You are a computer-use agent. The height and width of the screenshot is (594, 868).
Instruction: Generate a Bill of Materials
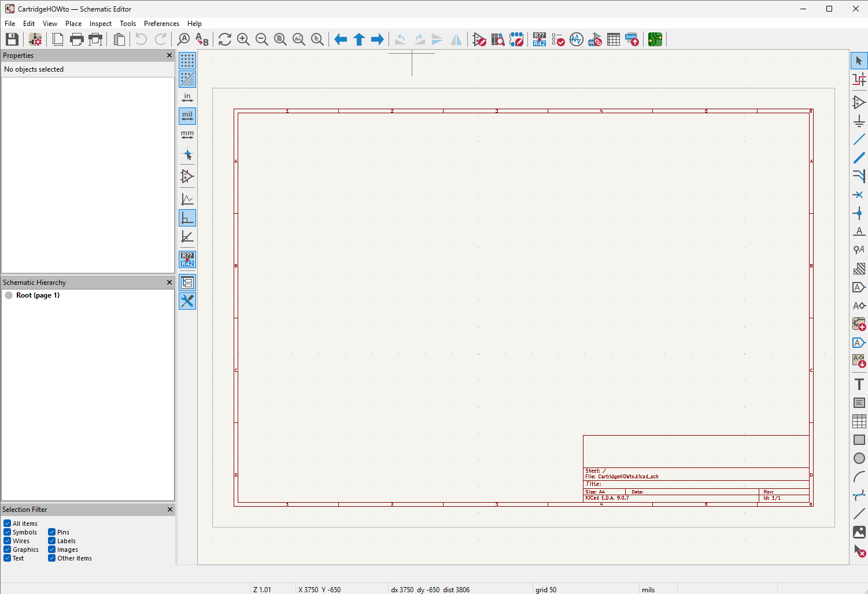(x=632, y=39)
